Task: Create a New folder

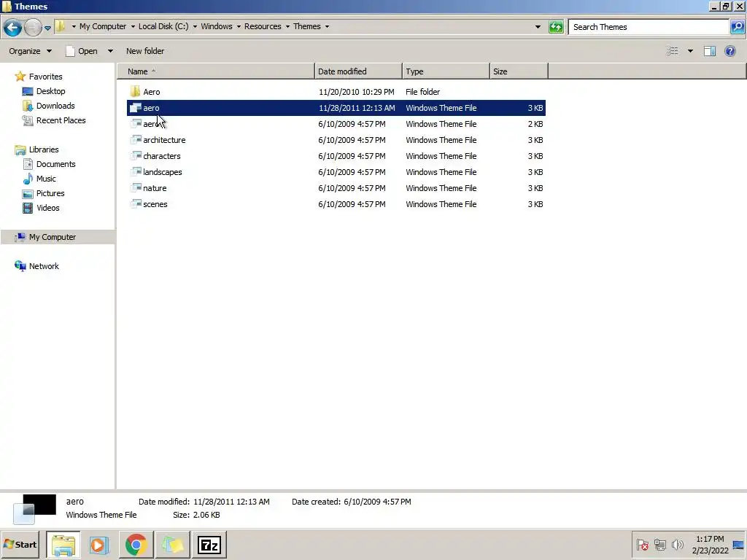Action: pos(145,51)
